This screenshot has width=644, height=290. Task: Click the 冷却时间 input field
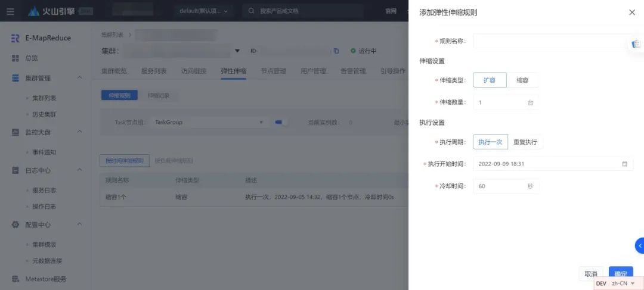(506, 186)
